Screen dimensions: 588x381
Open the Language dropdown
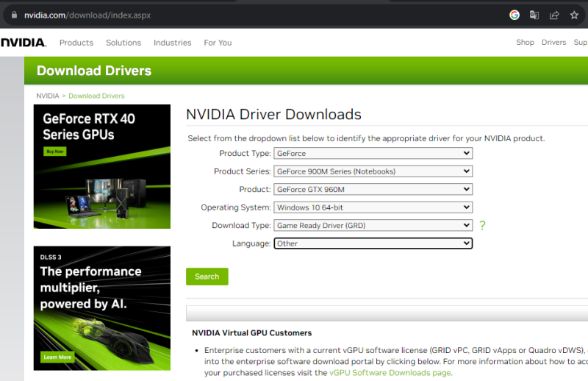click(373, 243)
